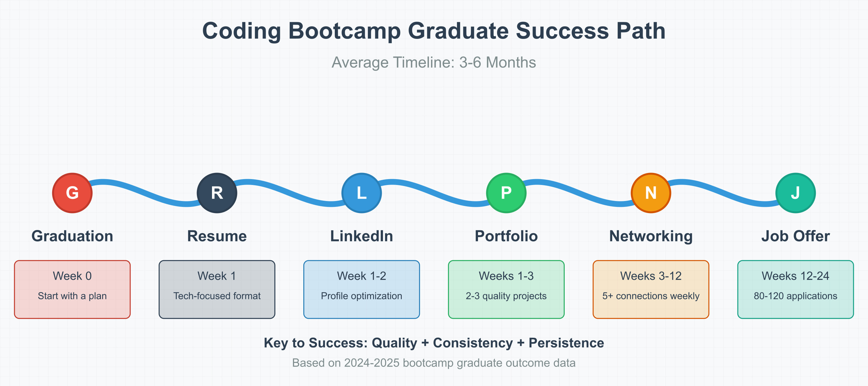Click the Graduation stage label
This screenshot has width=868, height=386.
(72, 236)
